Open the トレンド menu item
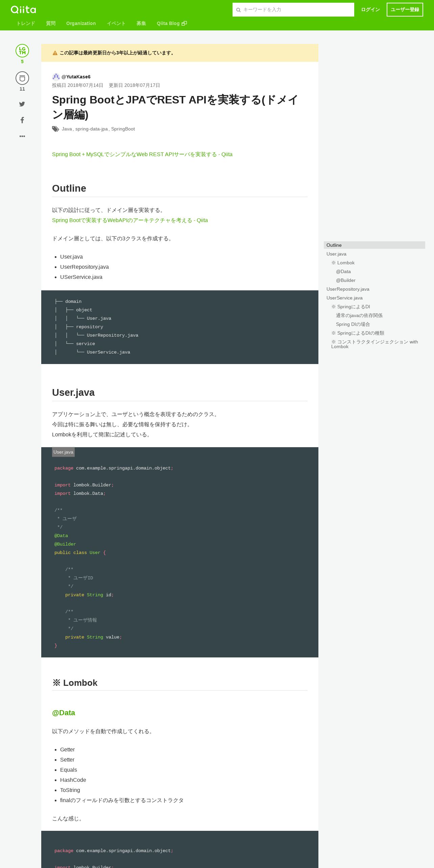The image size is (434, 868). click(x=26, y=23)
